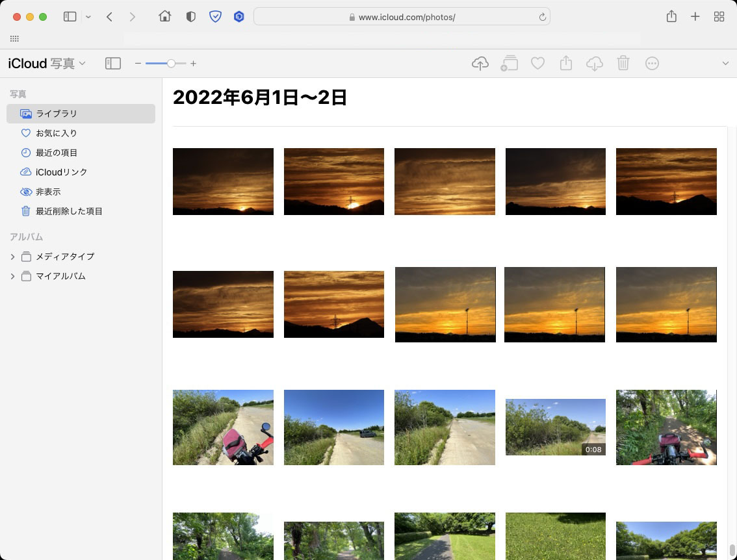Viewport: 737px width, 560px height.
Task: Click the Safari address bar reload button
Action: point(542,16)
